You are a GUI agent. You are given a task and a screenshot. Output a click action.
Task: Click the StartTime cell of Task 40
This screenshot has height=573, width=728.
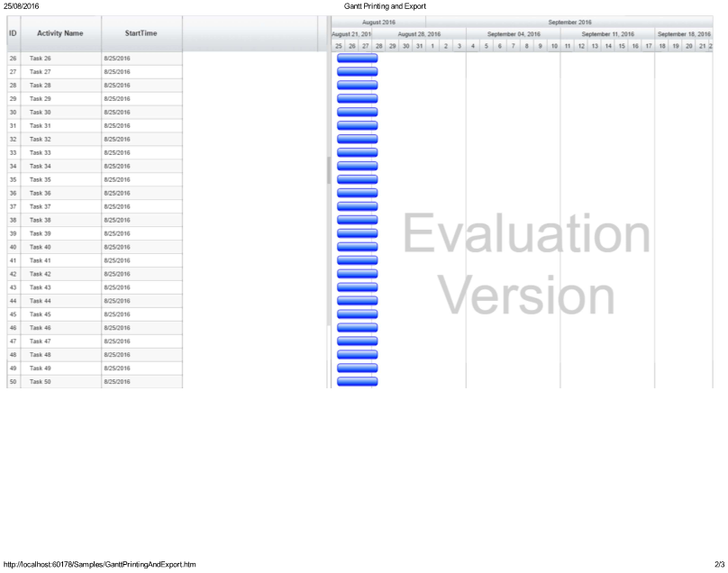(141, 247)
